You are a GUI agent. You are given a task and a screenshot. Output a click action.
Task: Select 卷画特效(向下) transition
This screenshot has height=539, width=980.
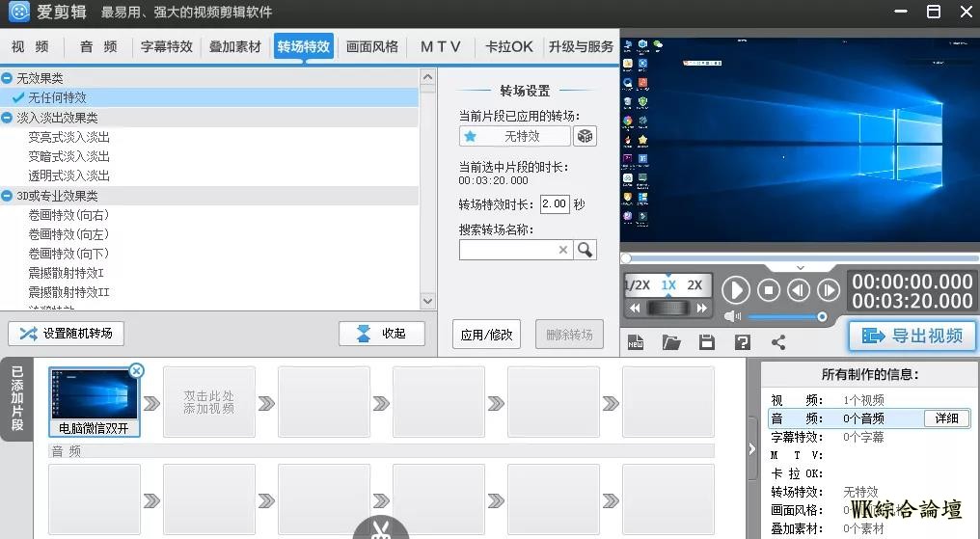click(68, 254)
